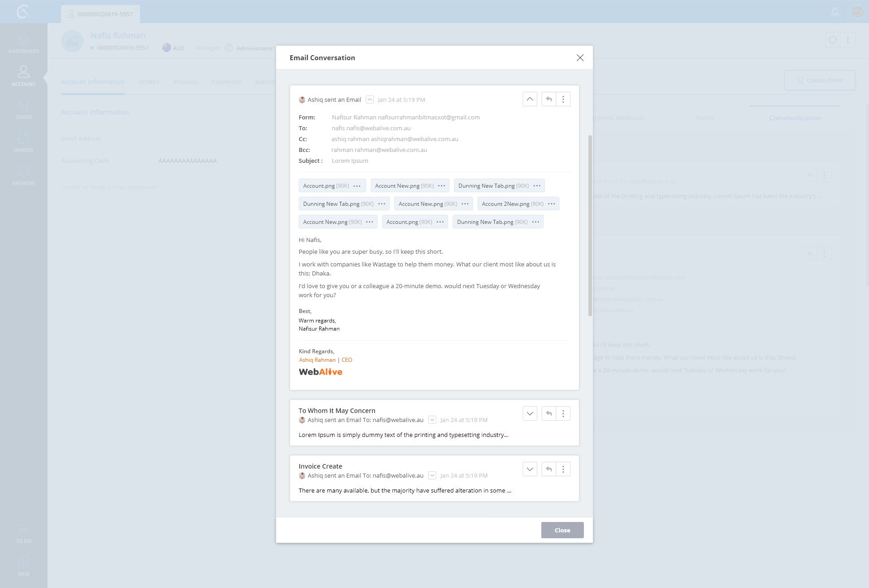
Task: Close the Email Conversation dialog with X
Action: pyautogui.click(x=580, y=57)
